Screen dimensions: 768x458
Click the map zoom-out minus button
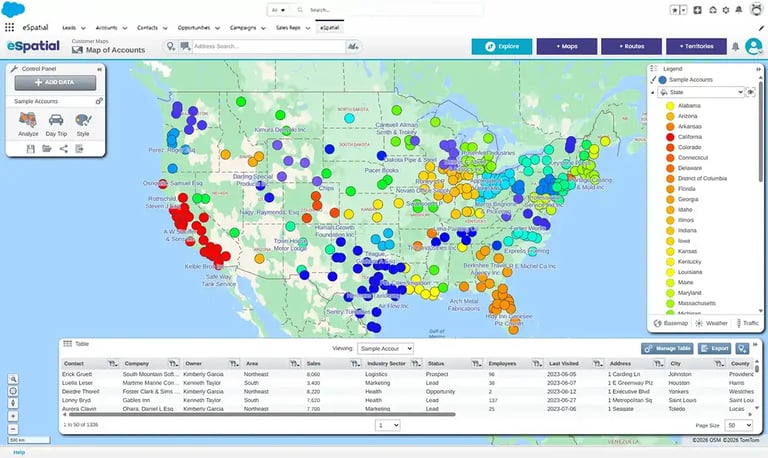(13, 429)
